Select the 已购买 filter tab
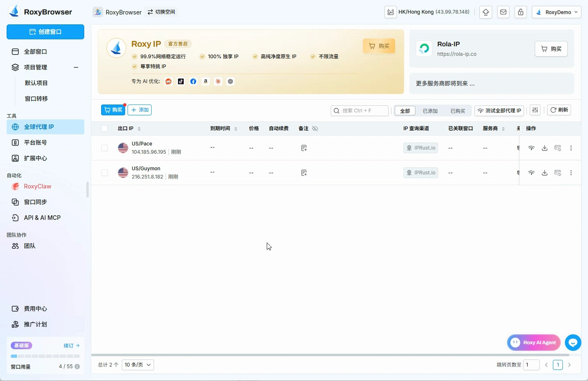This screenshot has height=381, width=588. 458,111
